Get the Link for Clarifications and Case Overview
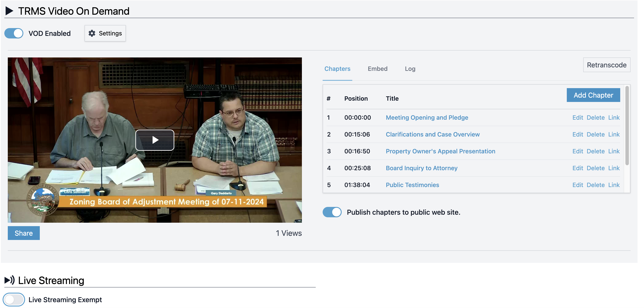Viewport: 644px width, 308px height. tap(614, 134)
